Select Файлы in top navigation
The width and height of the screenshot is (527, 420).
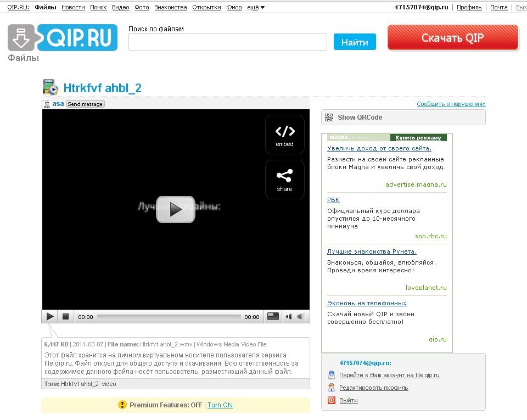click(46, 7)
